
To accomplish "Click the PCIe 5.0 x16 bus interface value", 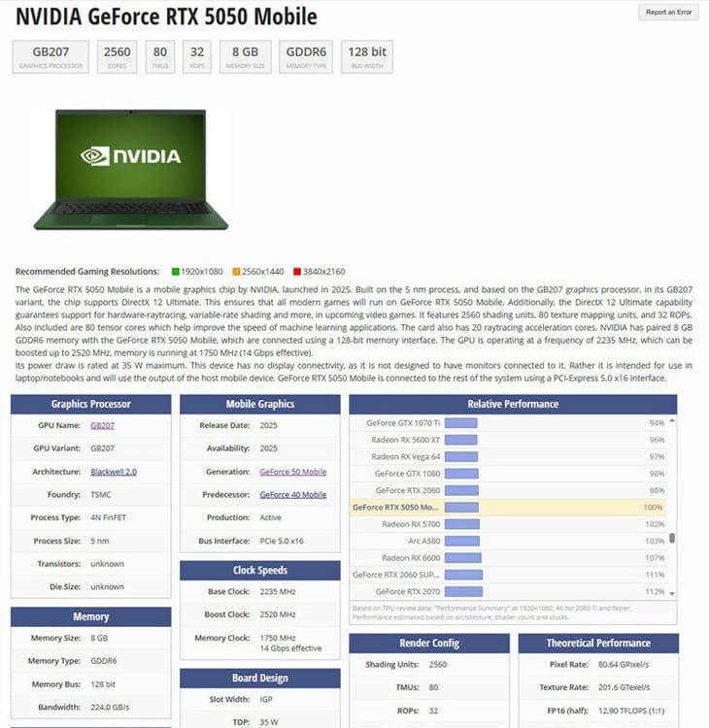I will point(282,541).
